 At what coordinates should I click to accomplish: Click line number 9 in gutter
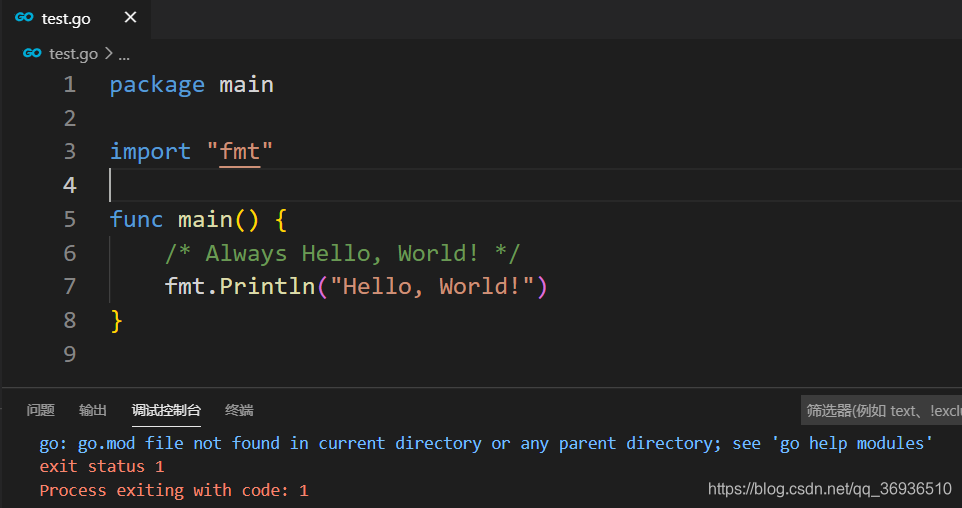(69, 354)
